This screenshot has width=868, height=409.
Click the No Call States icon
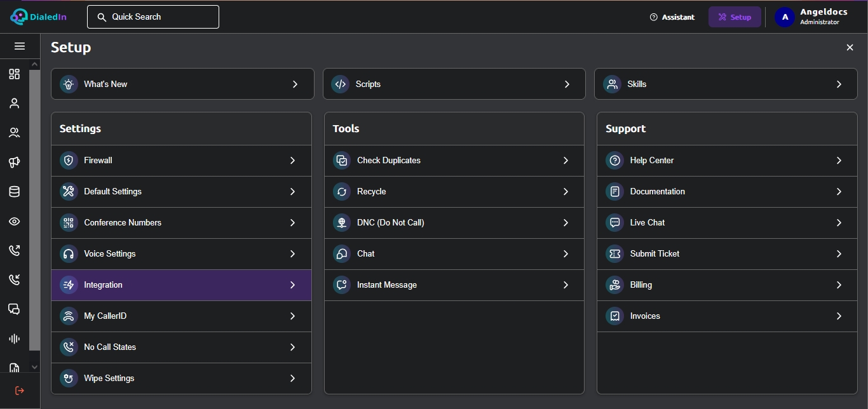69,347
